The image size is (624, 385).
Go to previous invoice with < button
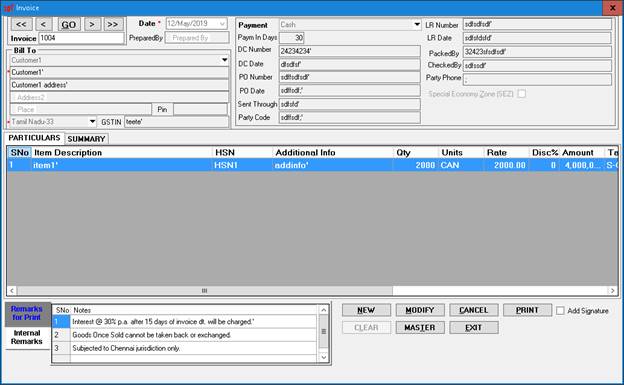point(43,24)
